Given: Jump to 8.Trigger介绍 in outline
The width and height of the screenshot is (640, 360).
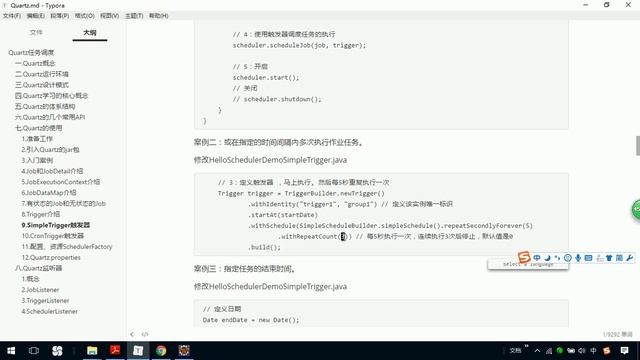Looking at the screenshot, I should click(x=41, y=214).
